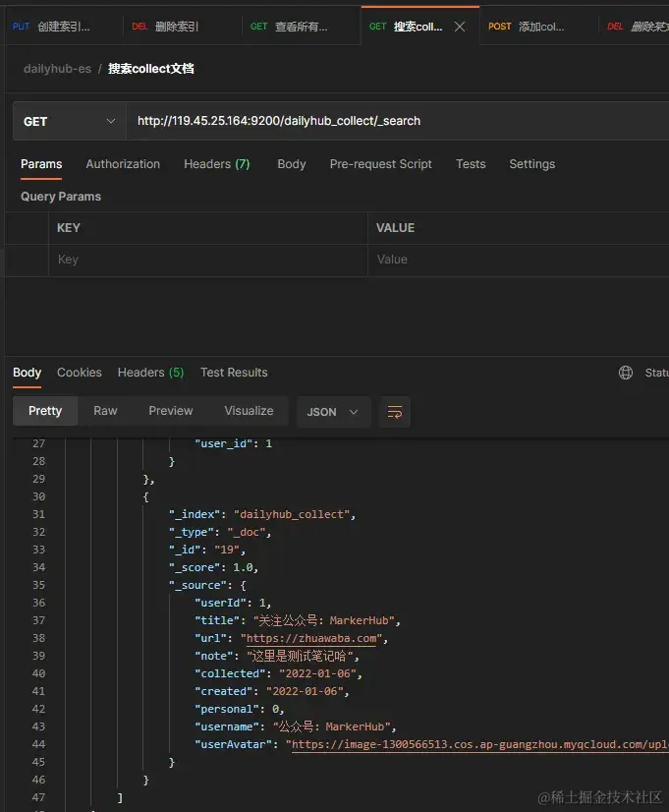Click the network globe icon

pyautogui.click(x=626, y=373)
